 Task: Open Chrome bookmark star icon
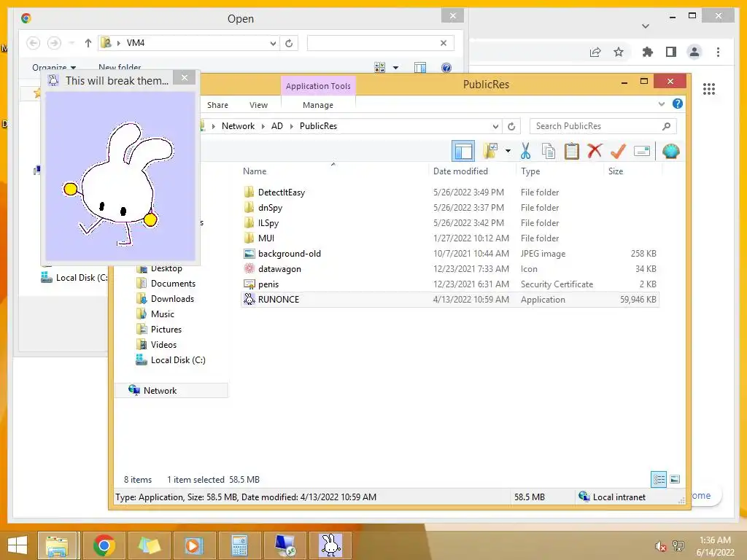[x=619, y=52]
